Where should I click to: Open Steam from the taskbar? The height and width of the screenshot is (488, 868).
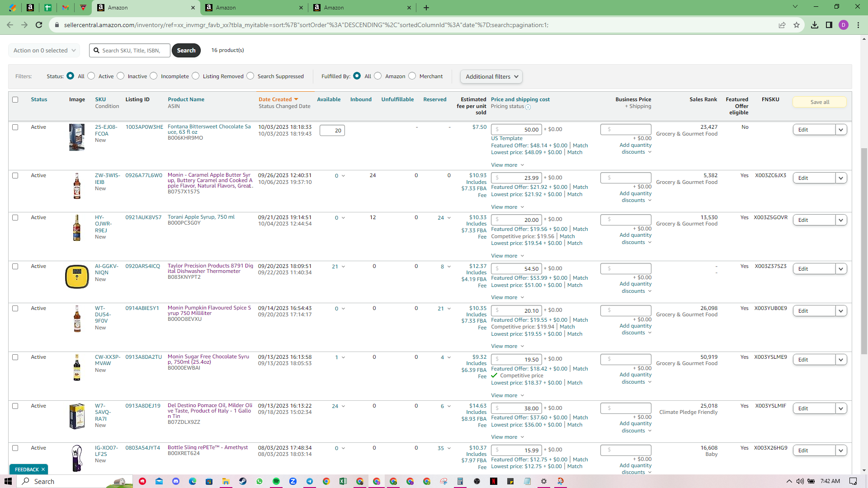click(x=243, y=481)
